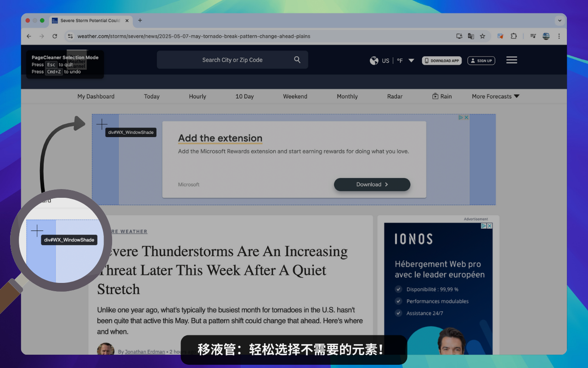Click the SIGN UP button
Viewport: 588px width, 368px height.
coord(481,60)
